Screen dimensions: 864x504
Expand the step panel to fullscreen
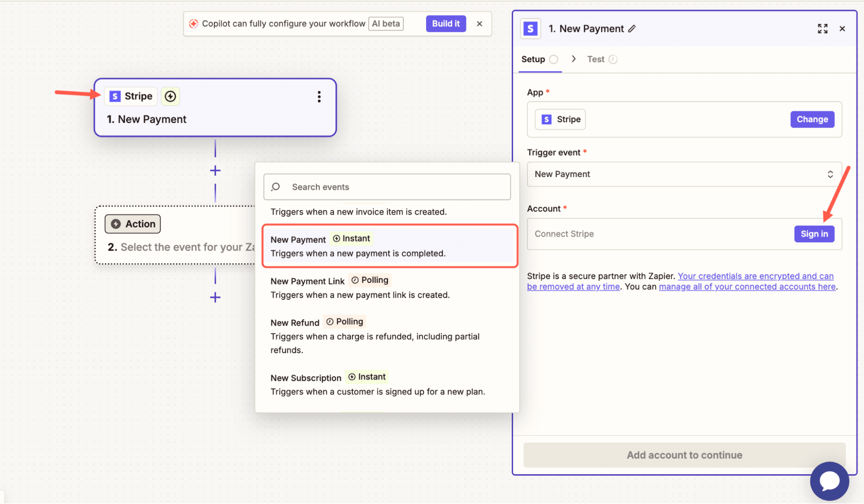[x=822, y=29]
